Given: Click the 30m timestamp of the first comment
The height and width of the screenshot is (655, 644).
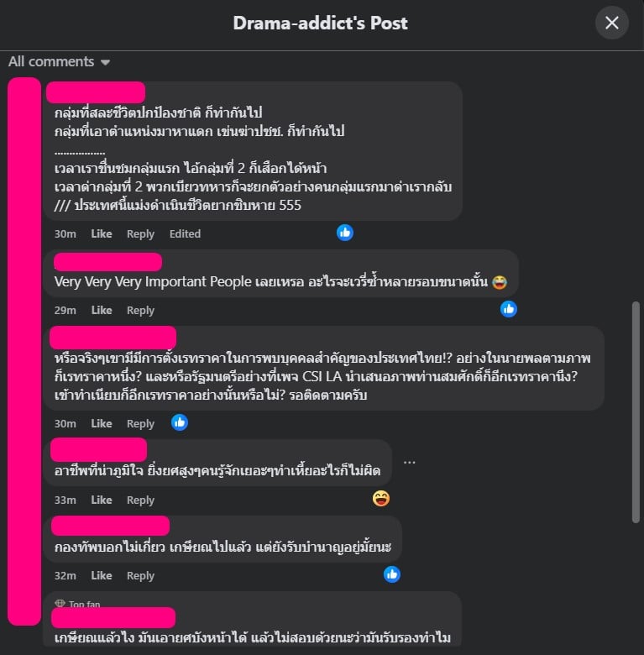Looking at the screenshot, I should [x=65, y=234].
